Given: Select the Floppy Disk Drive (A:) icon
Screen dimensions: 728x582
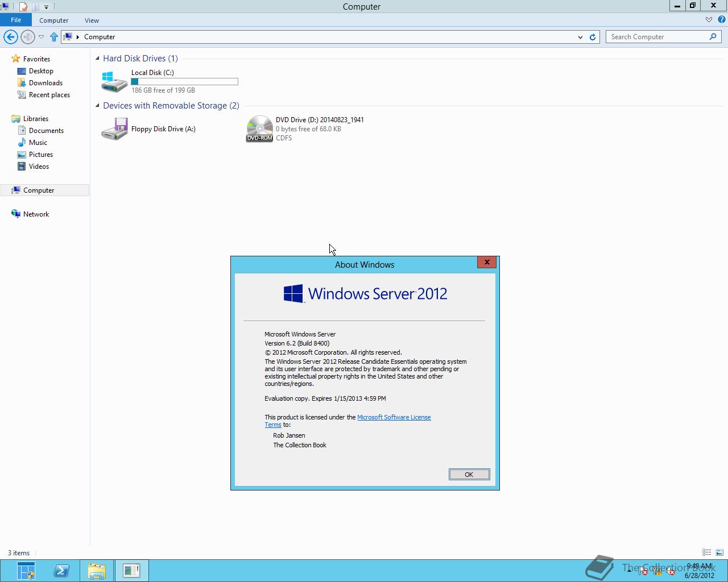Looking at the screenshot, I should coord(114,129).
